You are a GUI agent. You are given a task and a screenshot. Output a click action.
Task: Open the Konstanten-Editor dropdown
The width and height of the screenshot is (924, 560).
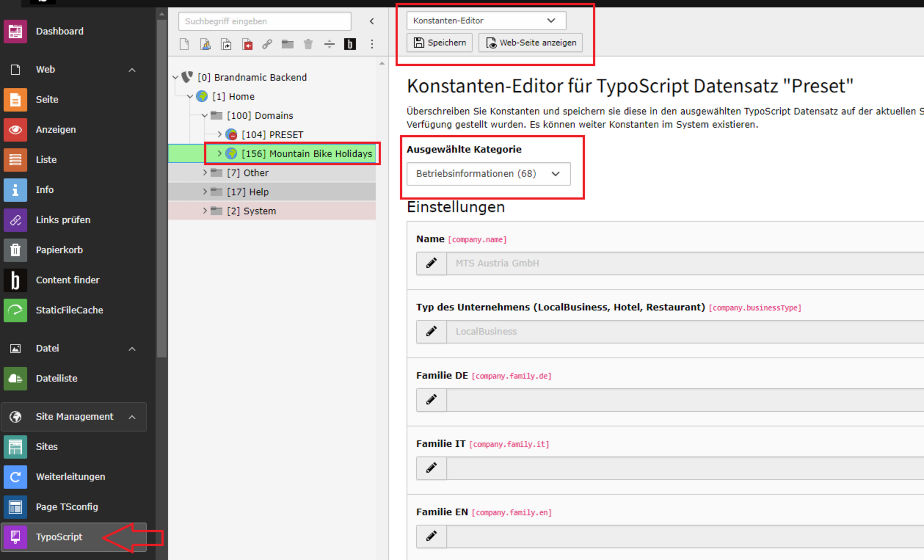[486, 21]
